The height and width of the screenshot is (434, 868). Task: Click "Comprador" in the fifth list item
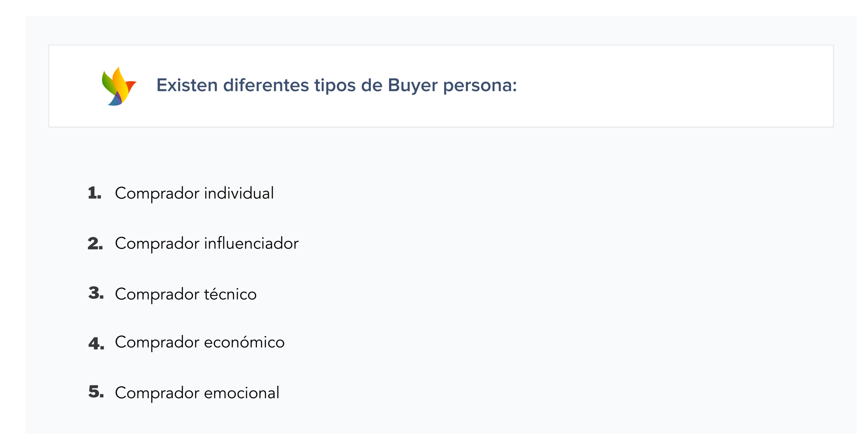tap(157, 393)
